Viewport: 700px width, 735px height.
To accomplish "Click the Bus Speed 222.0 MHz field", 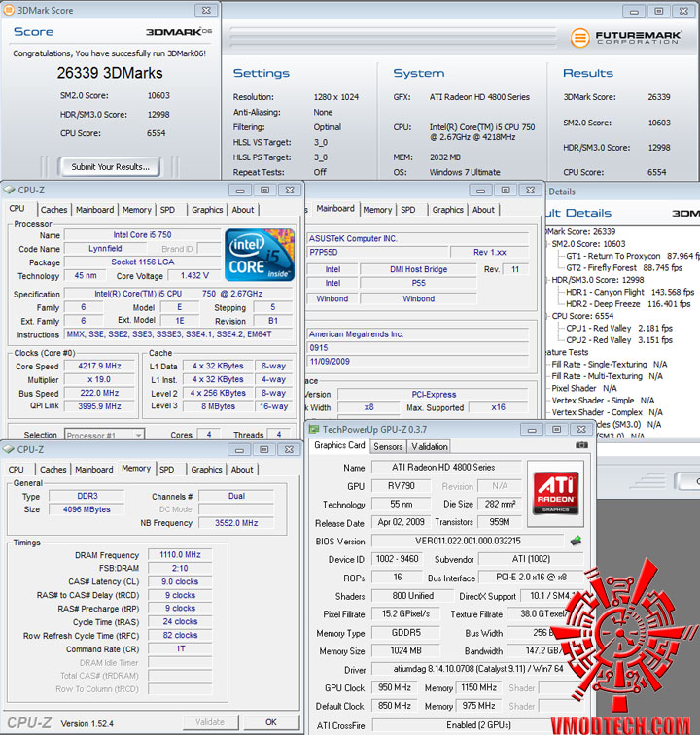I will (99, 394).
